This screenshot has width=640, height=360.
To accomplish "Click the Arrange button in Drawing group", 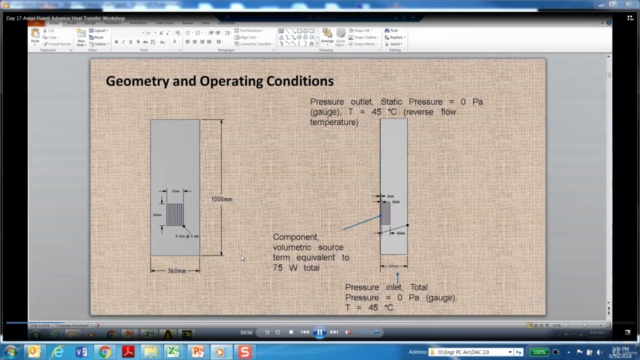I will point(327,38).
